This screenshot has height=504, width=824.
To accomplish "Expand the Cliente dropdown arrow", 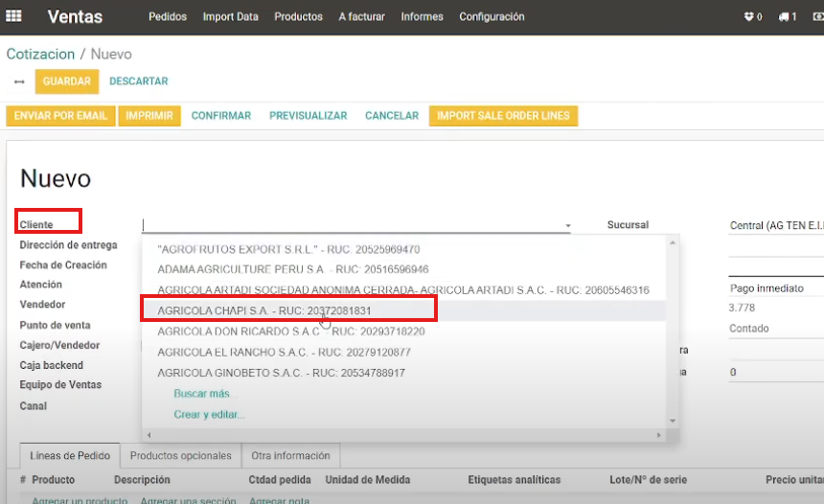I will (567, 226).
